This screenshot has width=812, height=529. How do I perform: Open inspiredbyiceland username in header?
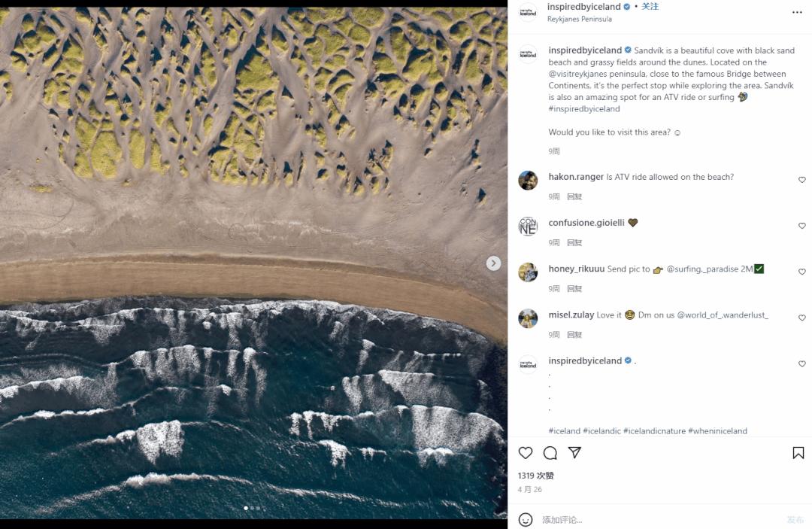pyautogui.click(x=583, y=7)
